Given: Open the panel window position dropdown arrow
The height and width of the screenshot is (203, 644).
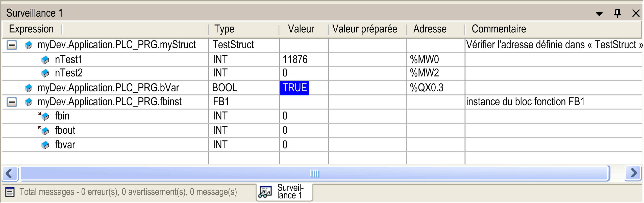Looking at the screenshot, I should click(599, 14).
